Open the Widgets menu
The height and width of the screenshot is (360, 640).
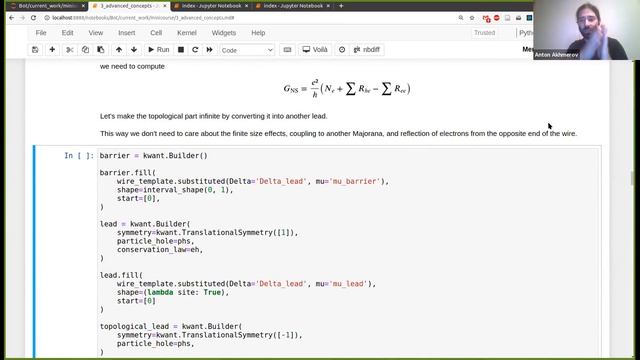click(224, 33)
